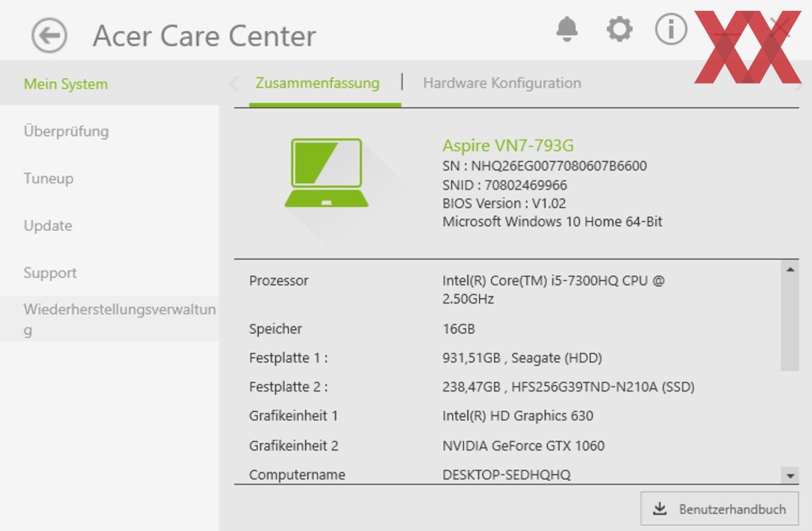Open the Support section

109,273
